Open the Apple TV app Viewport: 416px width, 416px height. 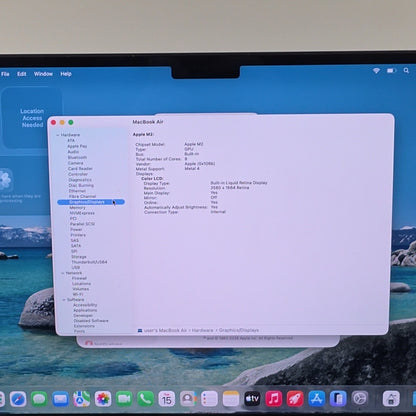(x=252, y=399)
